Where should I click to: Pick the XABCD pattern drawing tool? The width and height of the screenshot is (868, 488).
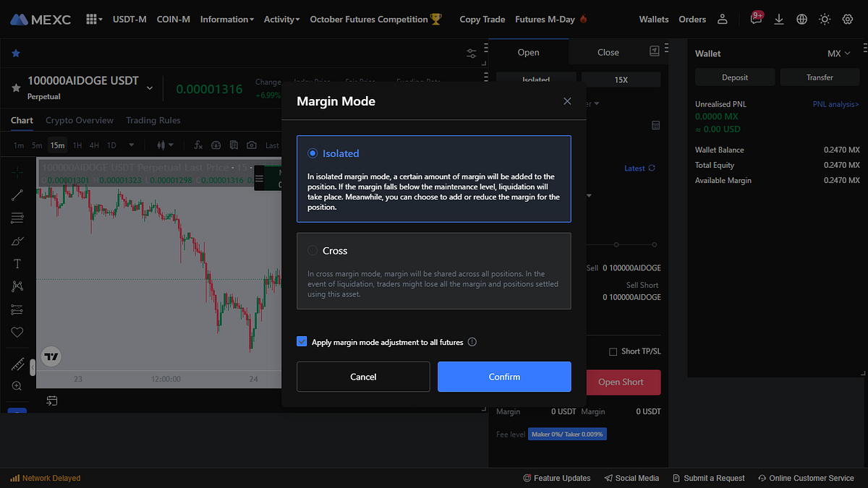(16, 286)
